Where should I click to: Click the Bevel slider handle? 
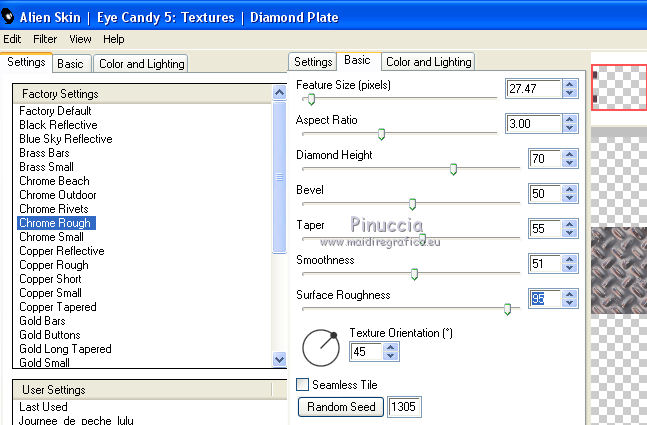(412, 204)
